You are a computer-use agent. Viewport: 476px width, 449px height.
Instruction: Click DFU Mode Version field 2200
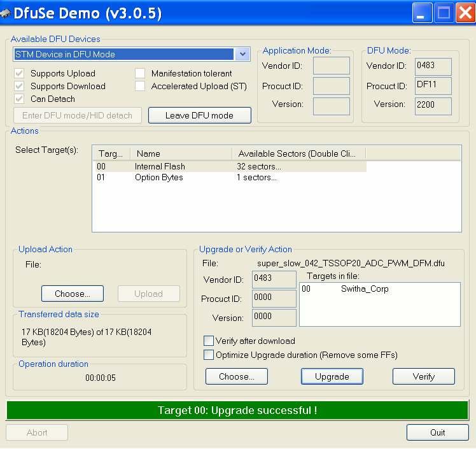(x=433, y=106)
